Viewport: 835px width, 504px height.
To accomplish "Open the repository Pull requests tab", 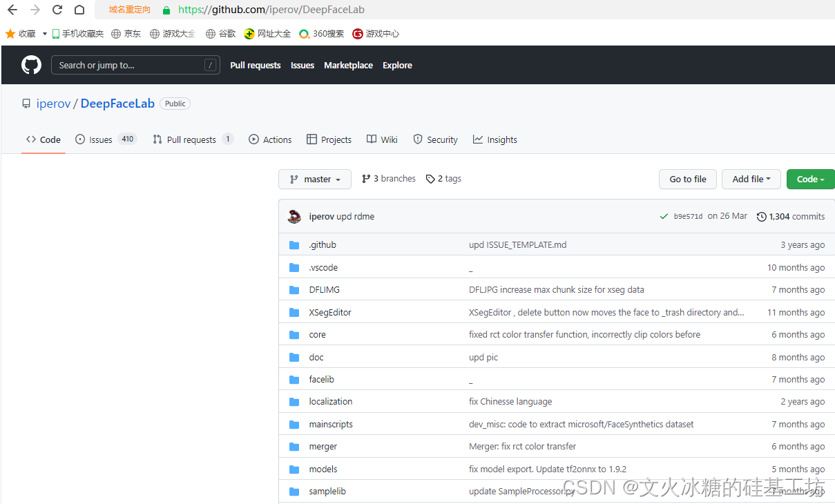I will click(193, 139).
